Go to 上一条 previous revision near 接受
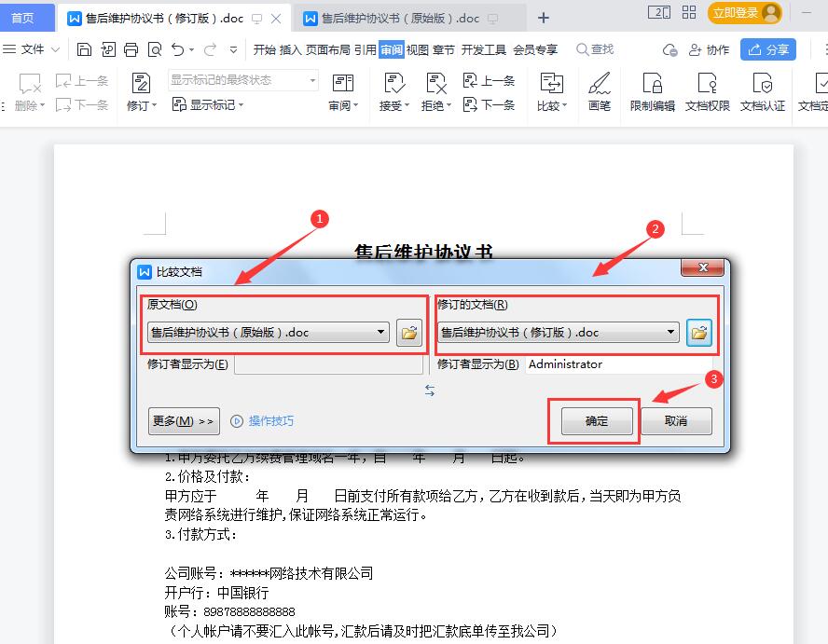The width and height of the screenshot is (828, 644). pyautogui.click(x=489, y=81)
